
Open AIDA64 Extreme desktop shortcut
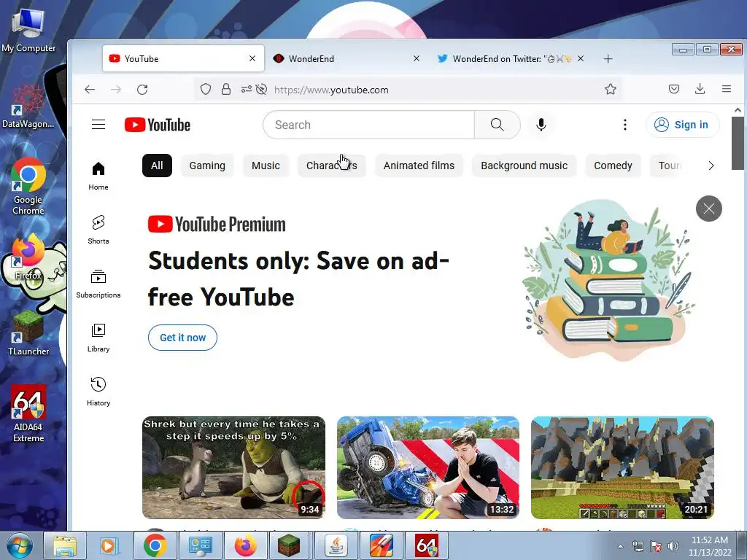coord(28,413)
